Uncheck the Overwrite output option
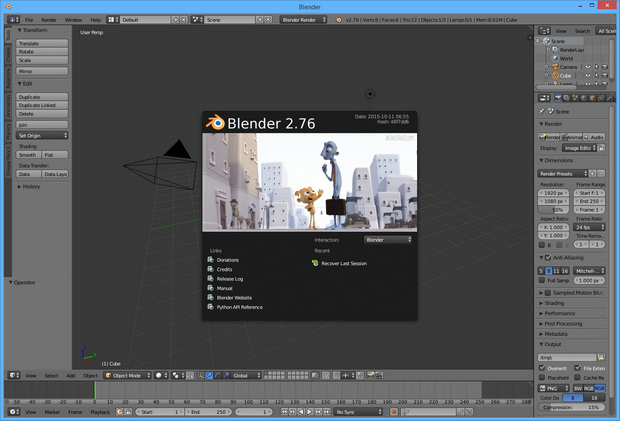 [543, 368]
